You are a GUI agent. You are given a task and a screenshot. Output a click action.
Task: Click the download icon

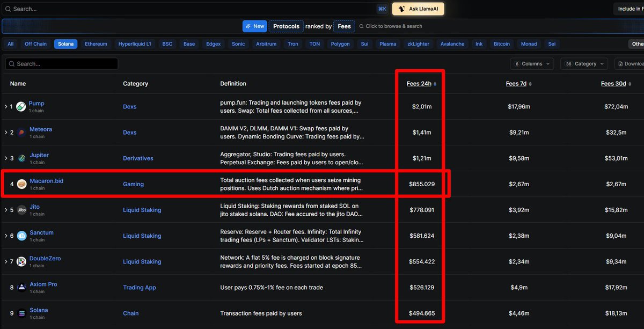[620, 63]
